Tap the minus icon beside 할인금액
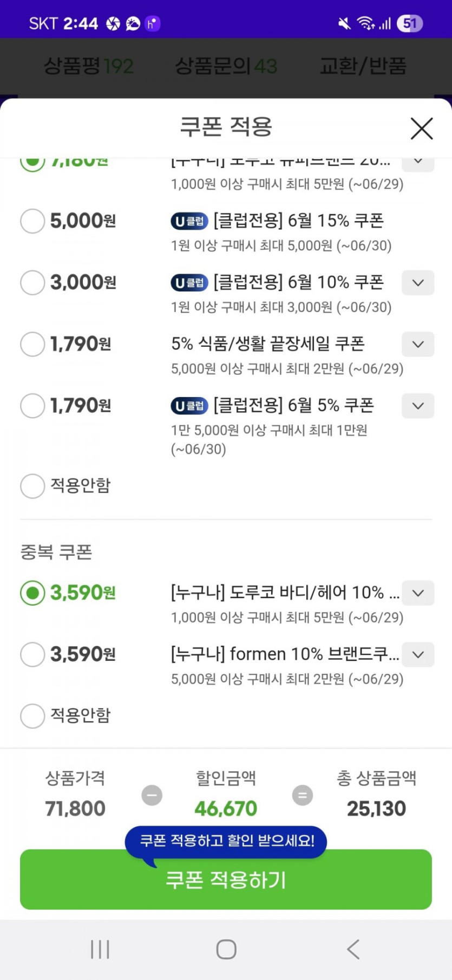Screen dimensions: 452x980 [x=152, y=795]
